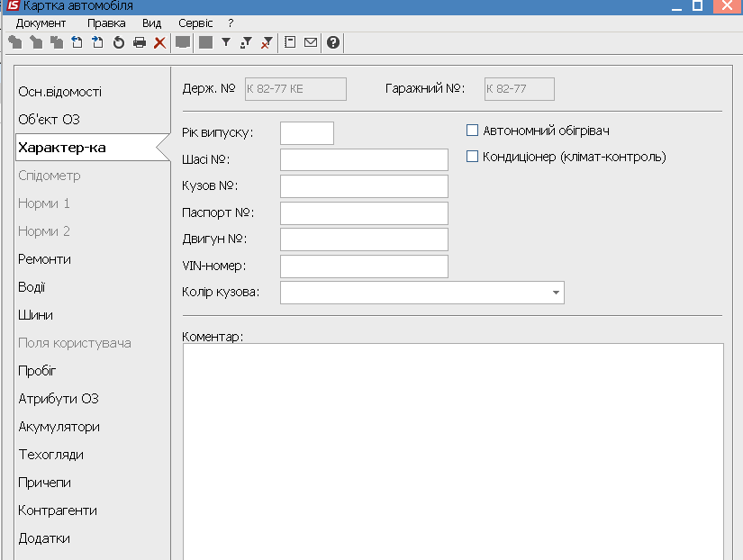Click the grayed-out monitor-shaped toolbar icon
The width and height of the screenshot is (743, 560).
pos(183,42)
